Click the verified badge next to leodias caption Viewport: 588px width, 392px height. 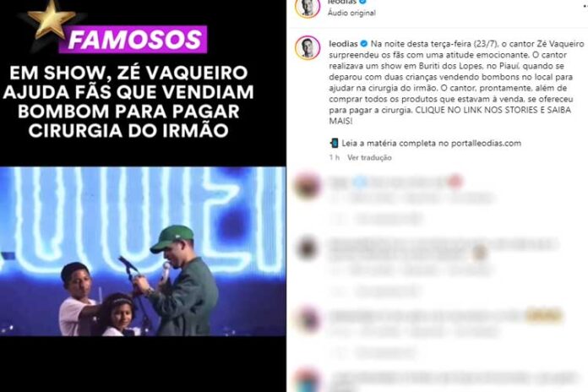pos(364,44)
